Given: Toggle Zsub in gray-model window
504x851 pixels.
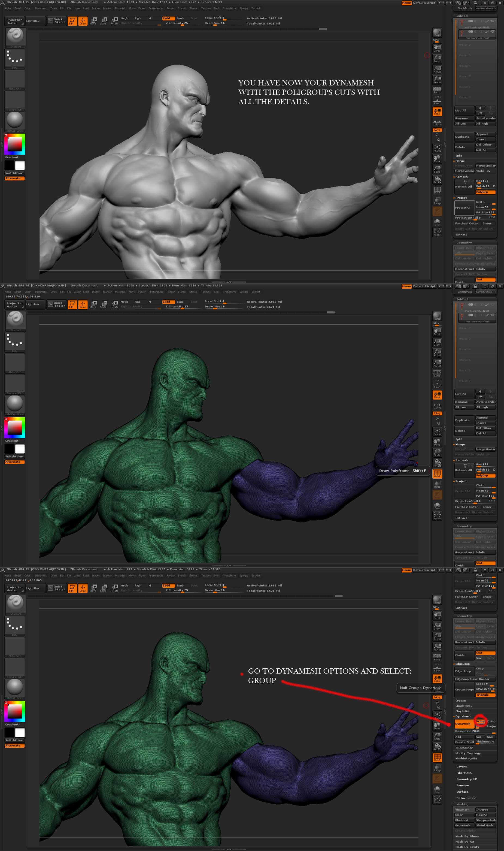Looking at the screenshot, I should (x=180, y=18).
